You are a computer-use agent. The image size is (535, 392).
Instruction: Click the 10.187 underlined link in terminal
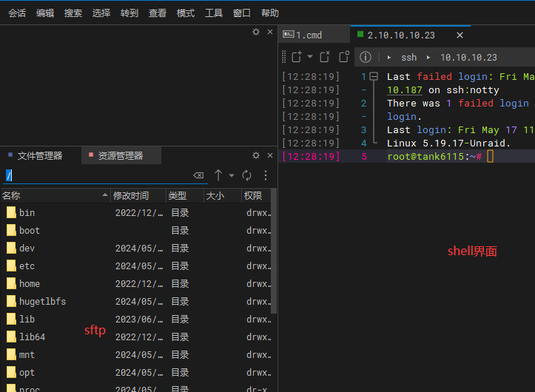pyautogui.click(x=405, y=90)
